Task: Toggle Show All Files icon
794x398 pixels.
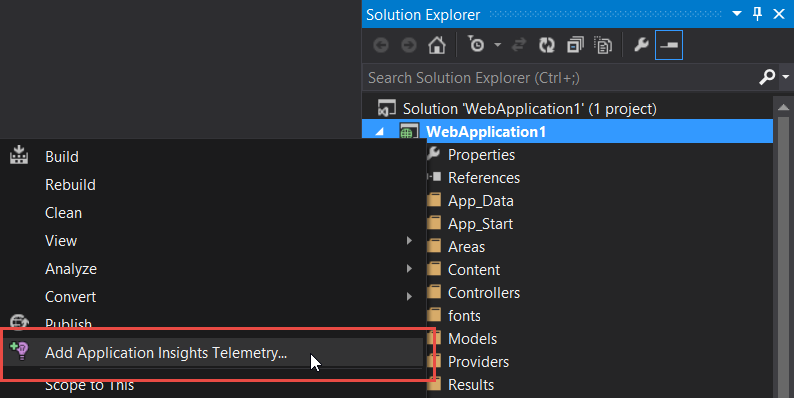Action: (603, 45)
